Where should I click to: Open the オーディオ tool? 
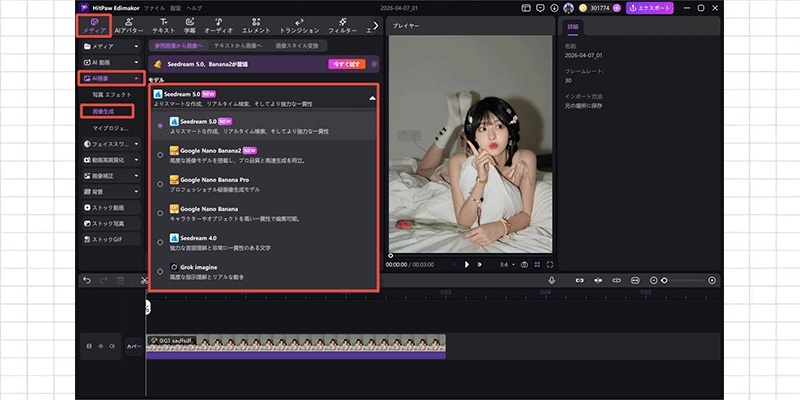(218, 26)
